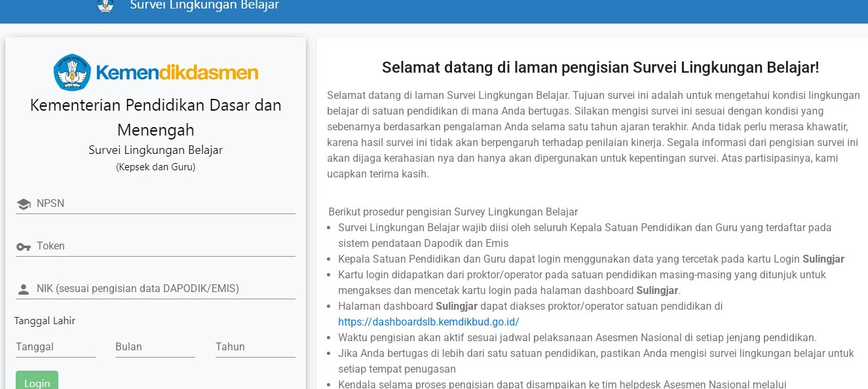Click the bullet starting 'Waktu pengisian akan aktif'

pyautogui.click(x=577, y=338)
